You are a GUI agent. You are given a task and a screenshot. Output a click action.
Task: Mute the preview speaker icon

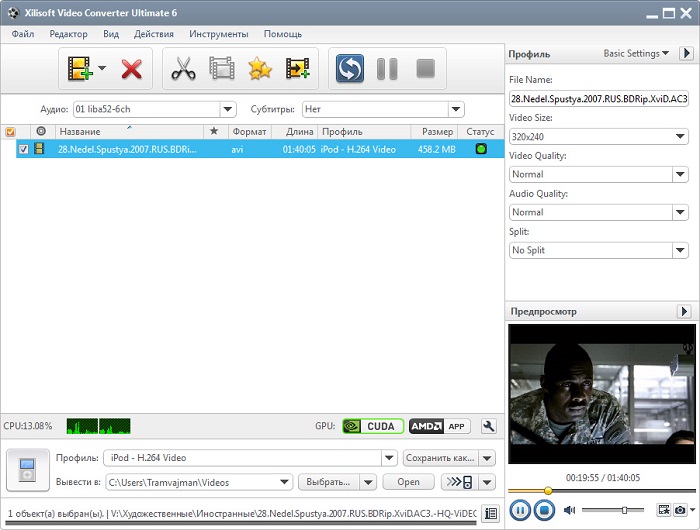coord(569,510)
